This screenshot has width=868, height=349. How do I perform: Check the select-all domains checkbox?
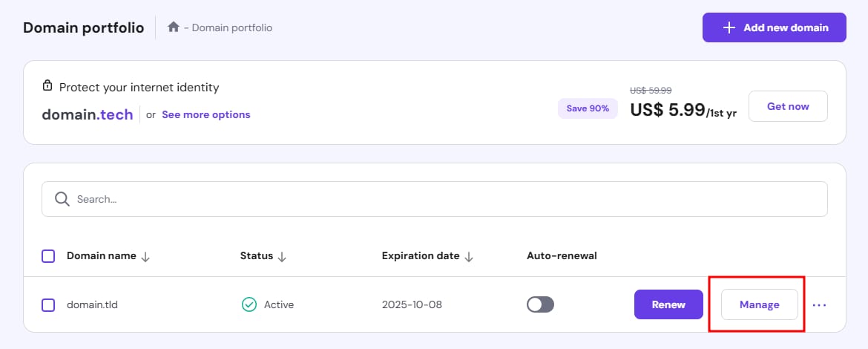[x=48, y=256]
